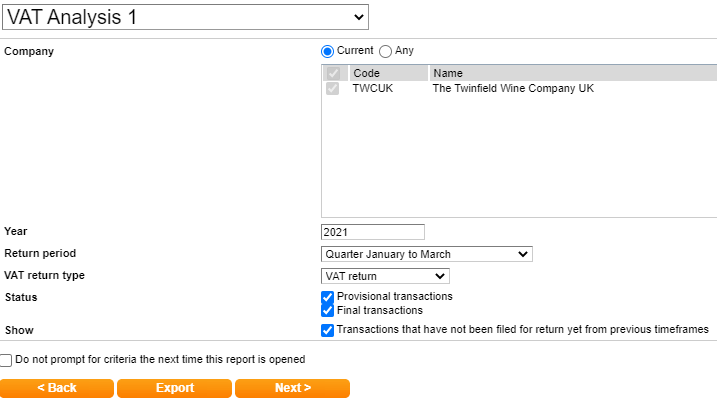
Task: Open the VAT Analysis 1 report dropdown
Action: click(x=185, y=17)
